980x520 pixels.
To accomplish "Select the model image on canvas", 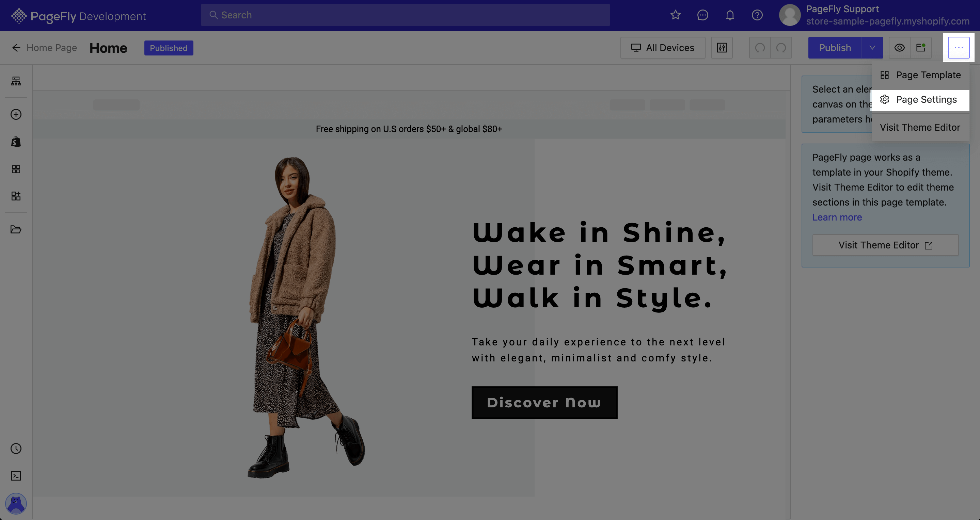I will click(306, 318).
